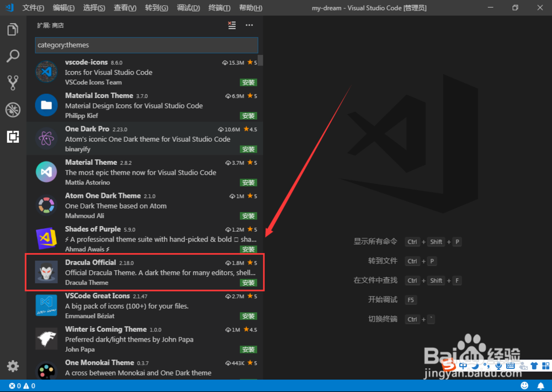552x392 pixels.
Task: Install the Winter is Coming Theme extension
Action: pyautogui.click(x=248, y=350)
